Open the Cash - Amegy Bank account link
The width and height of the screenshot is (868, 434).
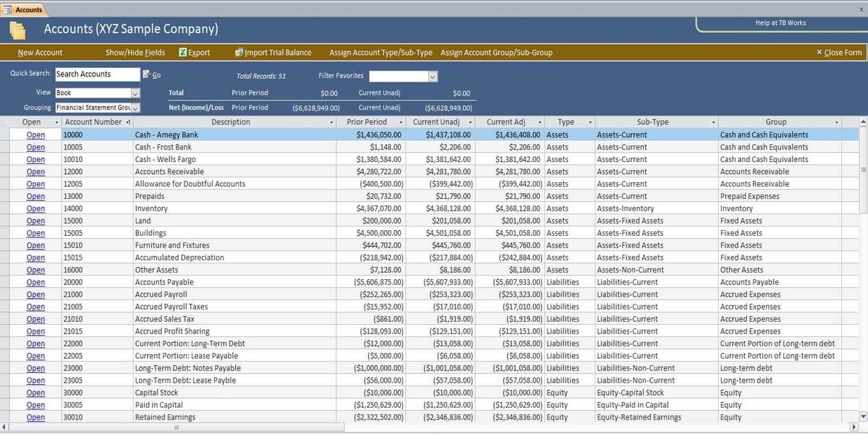point(35,135)
